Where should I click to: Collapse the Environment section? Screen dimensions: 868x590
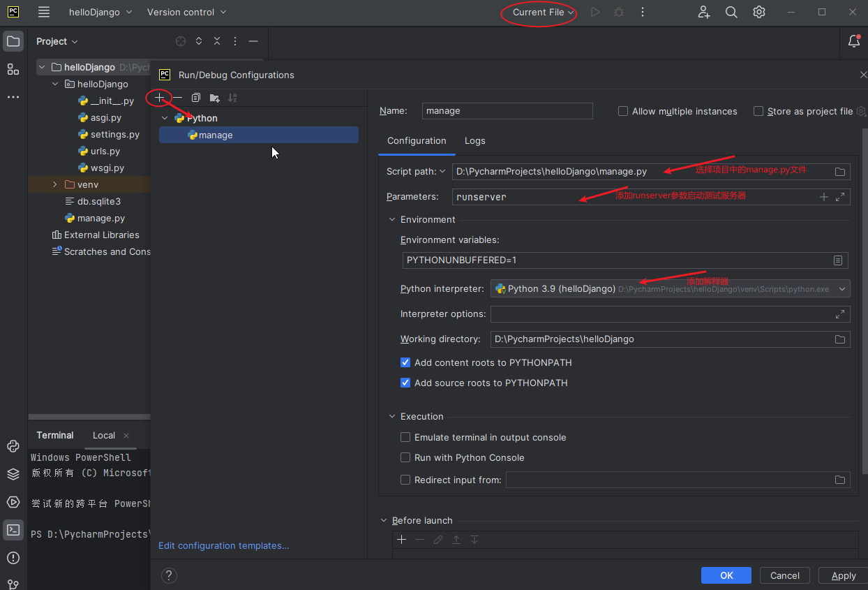(391, 219)
